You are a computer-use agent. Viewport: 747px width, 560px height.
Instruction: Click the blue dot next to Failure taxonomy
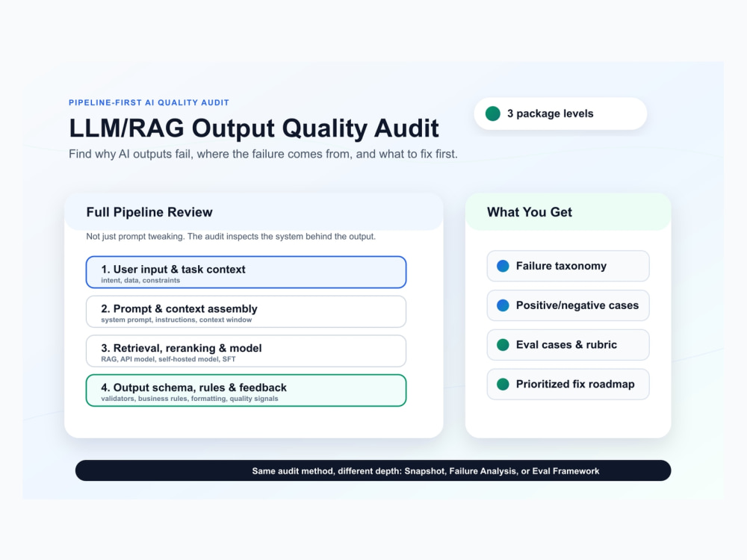coord(503,267)
